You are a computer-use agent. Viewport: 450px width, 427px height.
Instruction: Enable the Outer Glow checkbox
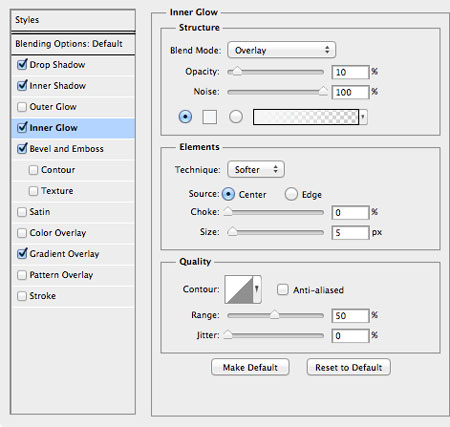point(22,107)
